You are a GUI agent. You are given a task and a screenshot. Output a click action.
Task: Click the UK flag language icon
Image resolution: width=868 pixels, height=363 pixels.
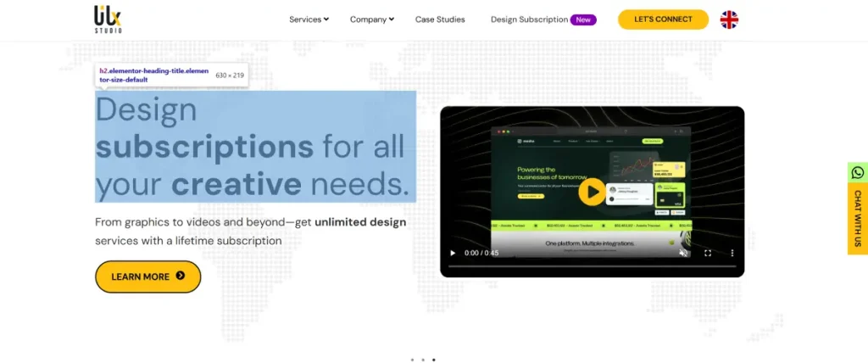(729, 20)
